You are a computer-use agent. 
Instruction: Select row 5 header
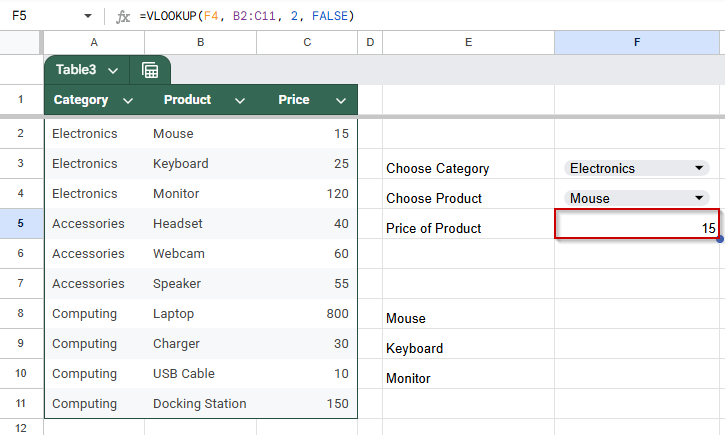21,223
